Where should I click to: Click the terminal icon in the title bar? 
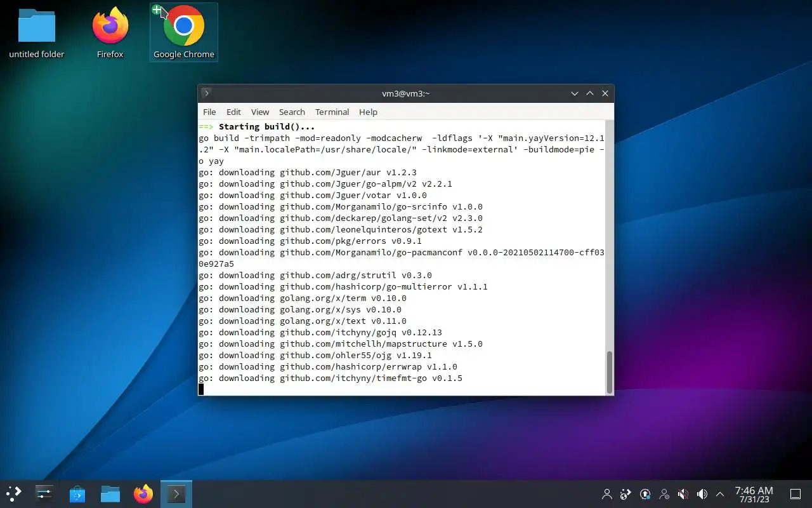click(206, 93)
